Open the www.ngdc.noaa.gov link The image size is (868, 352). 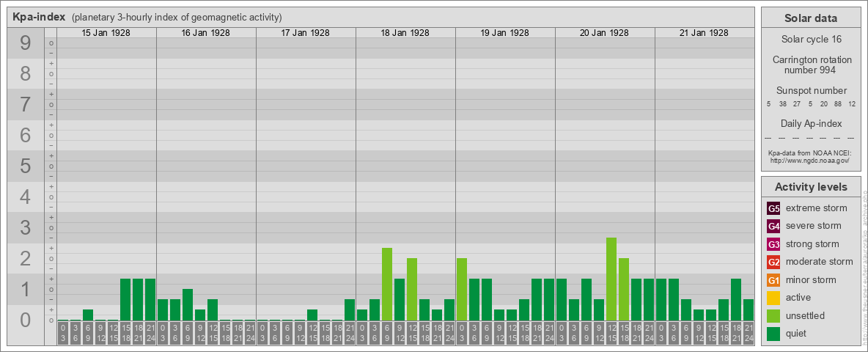click(x=809, y=160)
